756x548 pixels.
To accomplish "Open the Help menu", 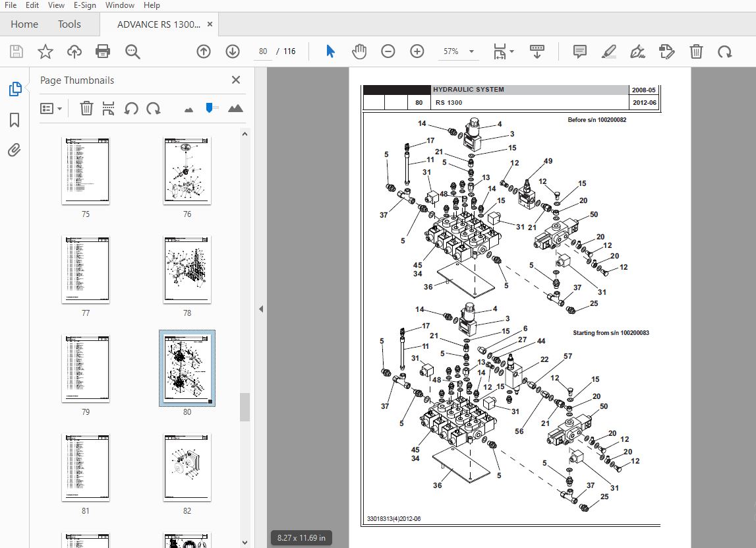I will tap(152, 5).
